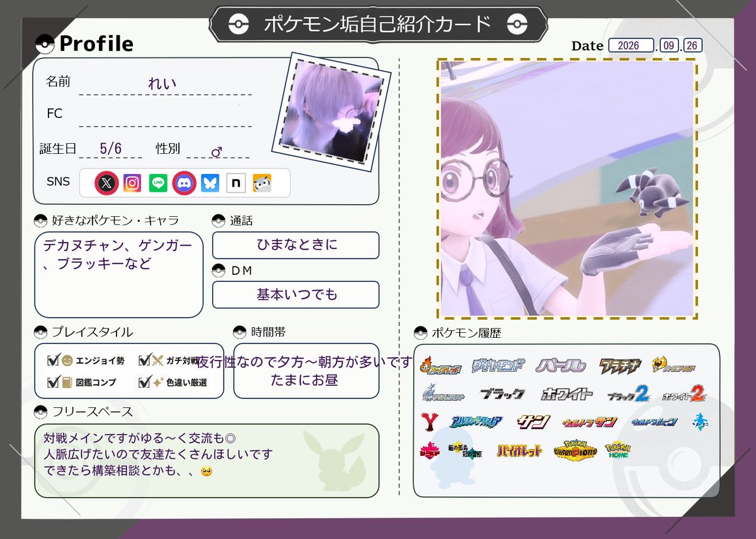Image resolution: width=756 pixels, height=539 pixels.
Task: Select the HeartGold game logo
Action: (x=673, y=364)
